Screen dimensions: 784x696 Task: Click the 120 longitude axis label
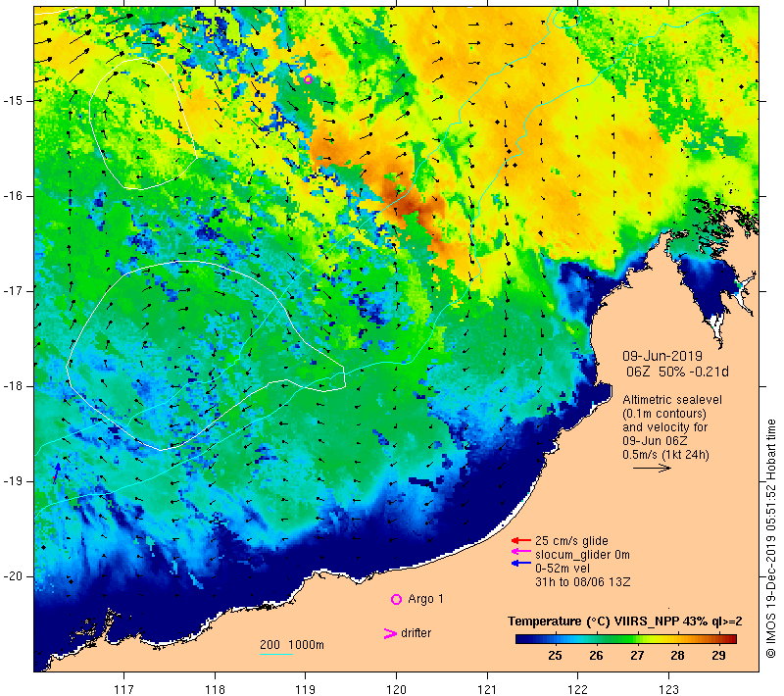[397, 689]
